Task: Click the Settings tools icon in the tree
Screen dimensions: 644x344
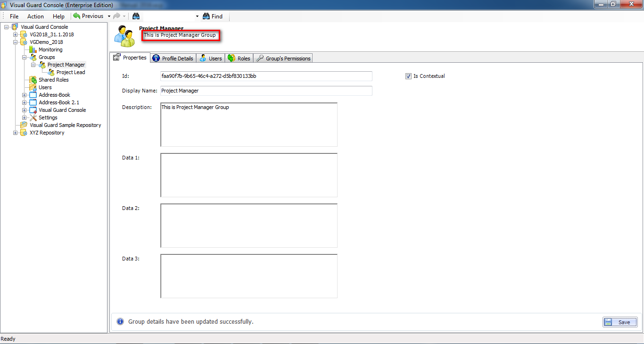Action: [x=33, y=117]
